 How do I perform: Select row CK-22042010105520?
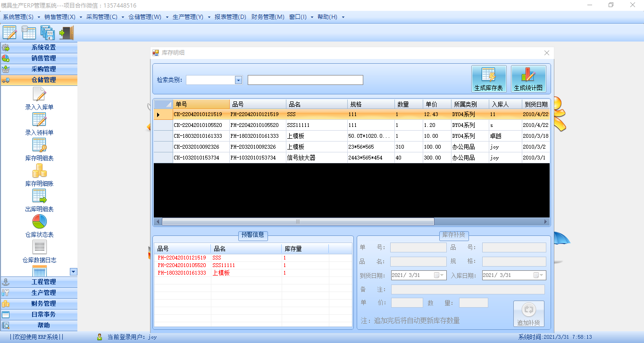(x=352, y=125)
